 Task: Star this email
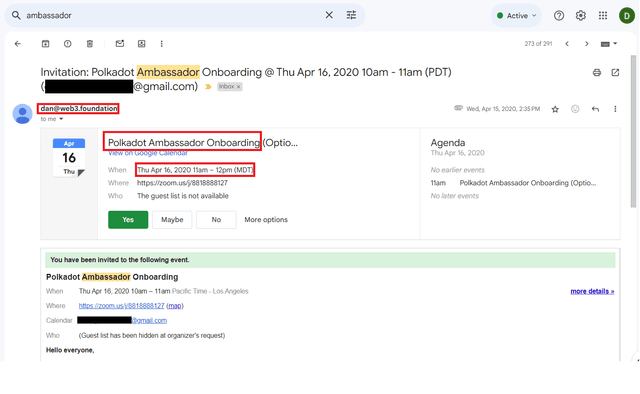(x=555, y=109)
